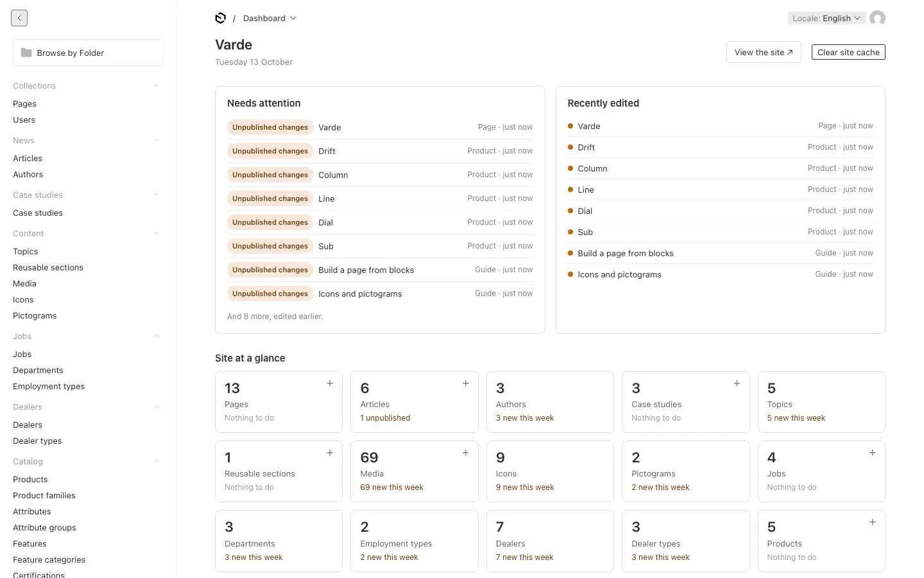Image resolution: width=924 pixels, height=578 pixels.
Task: Open Product families in the sidebar
Action: [x=44, y=495]
